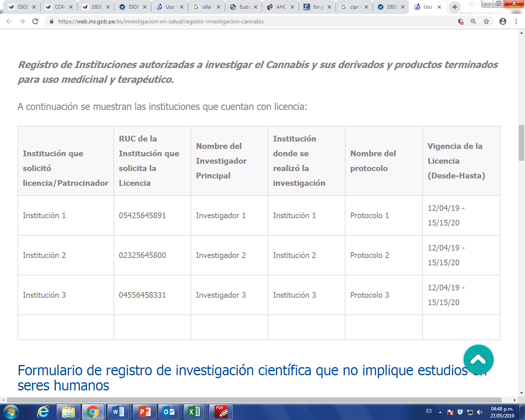Close the clpr tab
This screenshot has height=420, width=525.
[366, 7]
